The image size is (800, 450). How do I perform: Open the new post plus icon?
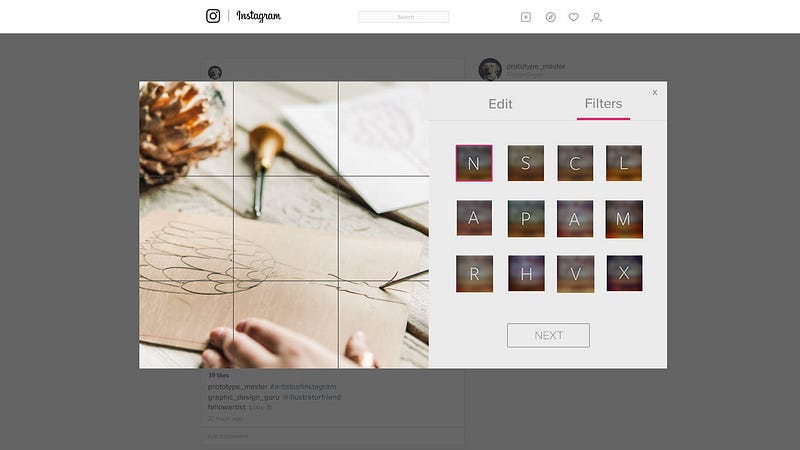point(526,17)
